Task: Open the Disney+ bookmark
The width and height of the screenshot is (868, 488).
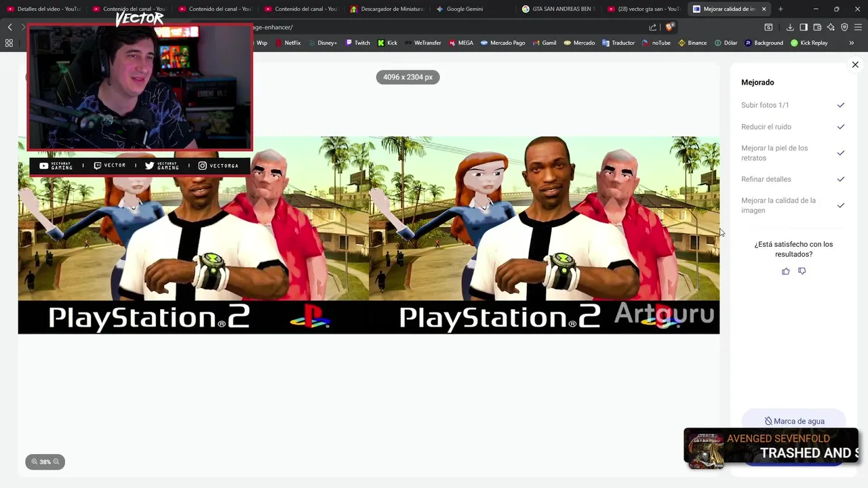Action: 322,43
